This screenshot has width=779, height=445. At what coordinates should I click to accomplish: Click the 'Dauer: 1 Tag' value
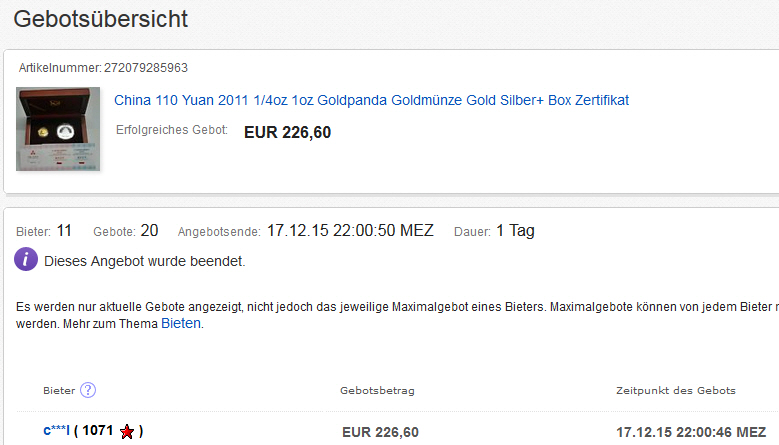515,231
